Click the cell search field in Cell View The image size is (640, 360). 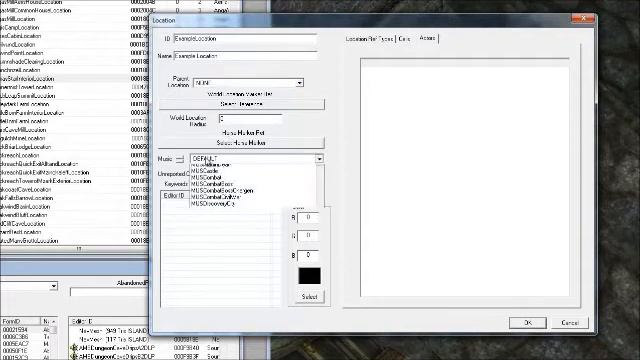click(109, 292)
